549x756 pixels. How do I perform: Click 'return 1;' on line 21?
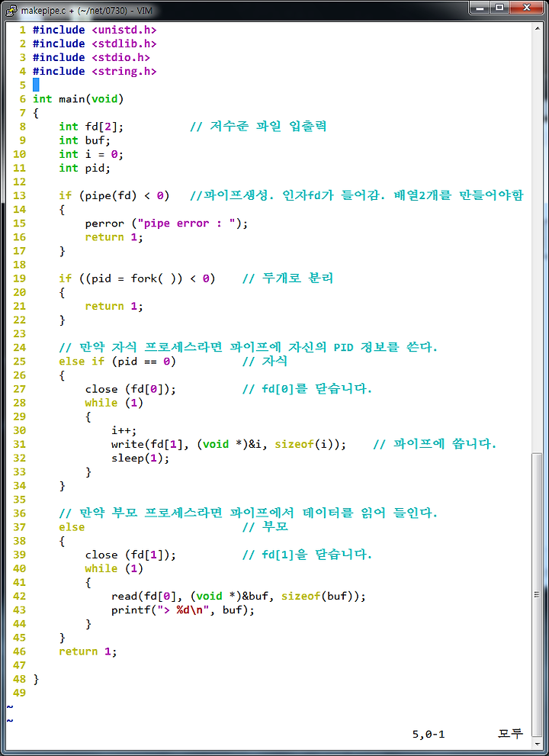pyautogui.click(x=114, y=306)
